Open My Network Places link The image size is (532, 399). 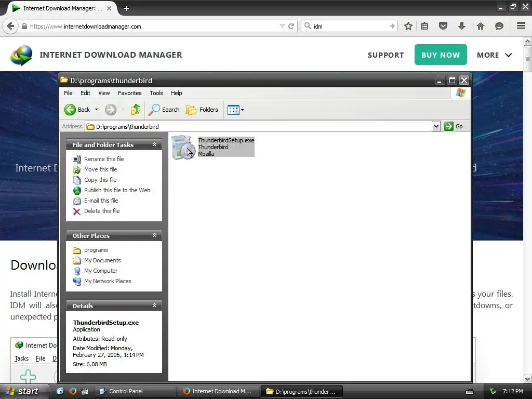point(108,281)
